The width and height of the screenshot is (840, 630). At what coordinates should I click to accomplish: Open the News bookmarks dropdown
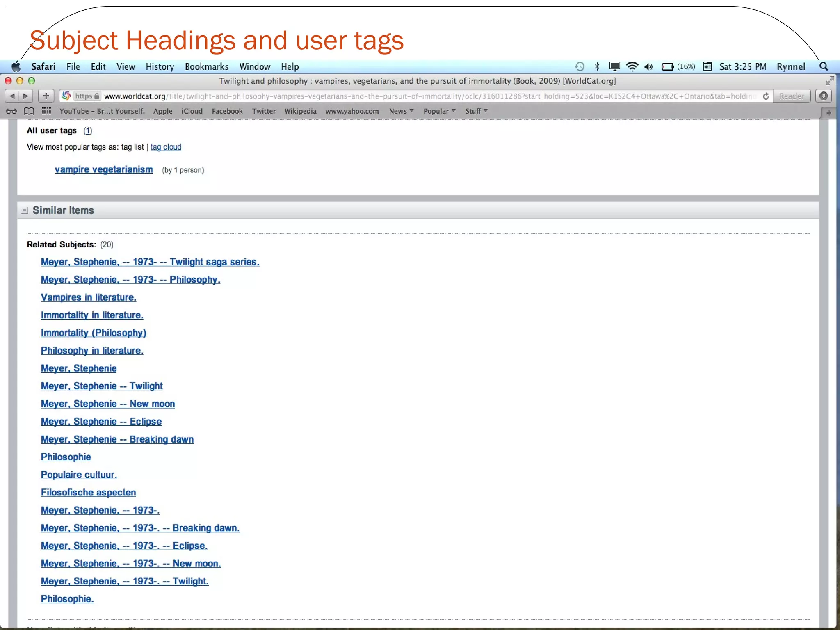[401, 111]
